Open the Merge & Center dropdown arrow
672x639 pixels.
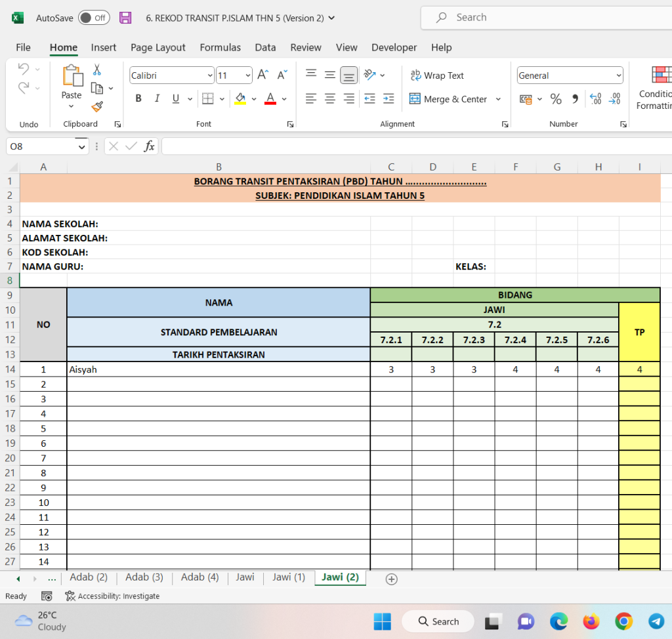(498, 99)
